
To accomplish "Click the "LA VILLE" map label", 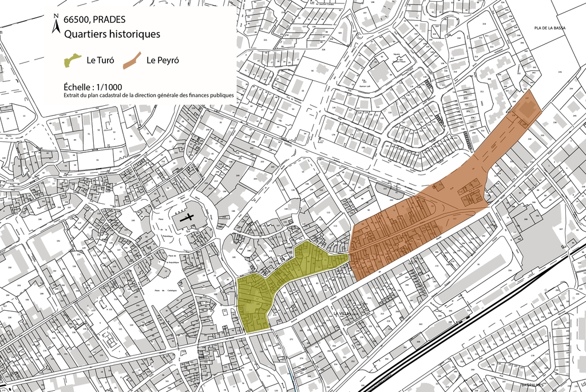I will click(x=340, y=314).
